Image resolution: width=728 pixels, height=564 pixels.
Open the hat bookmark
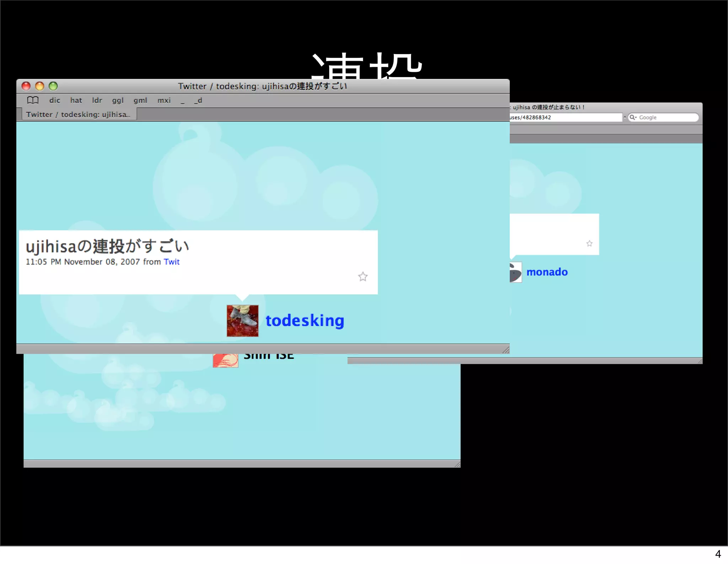tap(76, 101)
